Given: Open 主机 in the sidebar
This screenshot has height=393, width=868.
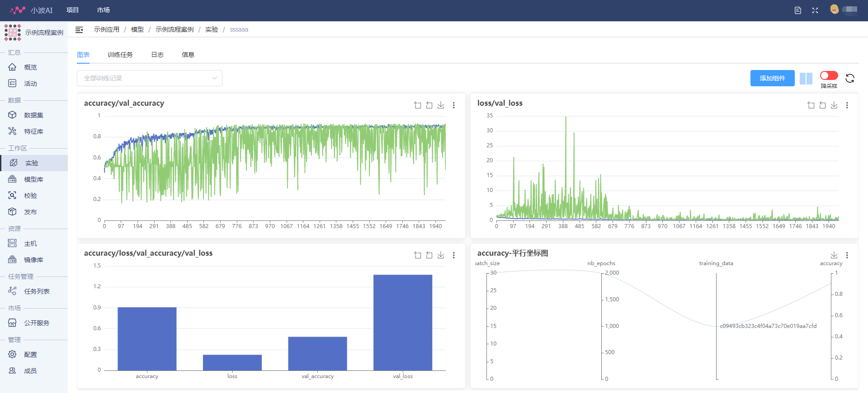Looking at the screenshot, I should tap(34, 243).
